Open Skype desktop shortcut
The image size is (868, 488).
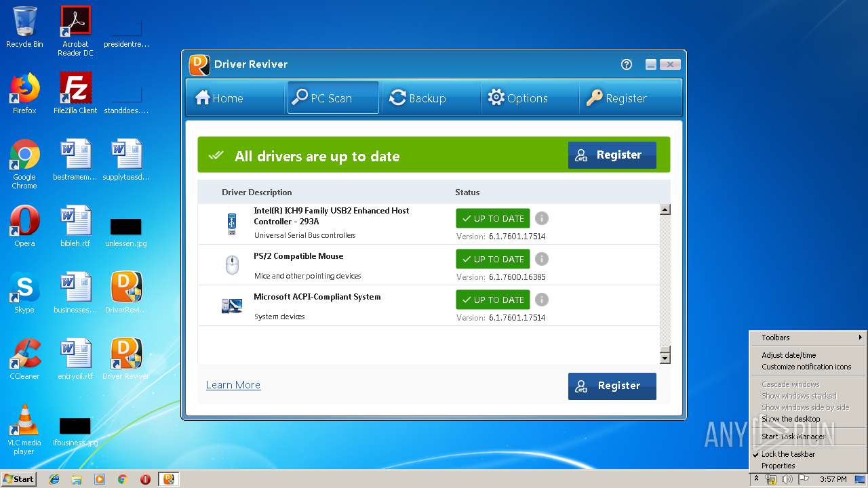(x=24, y=293)
